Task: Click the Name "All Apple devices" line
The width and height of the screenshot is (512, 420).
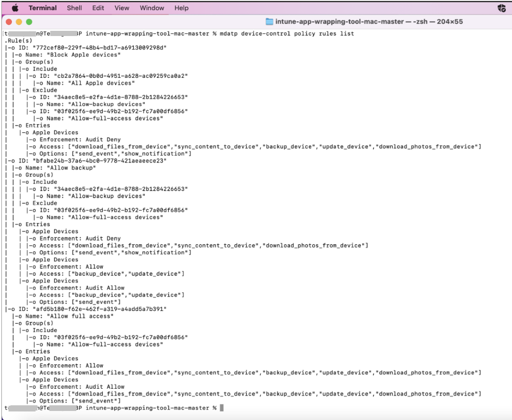Action: 91,83
